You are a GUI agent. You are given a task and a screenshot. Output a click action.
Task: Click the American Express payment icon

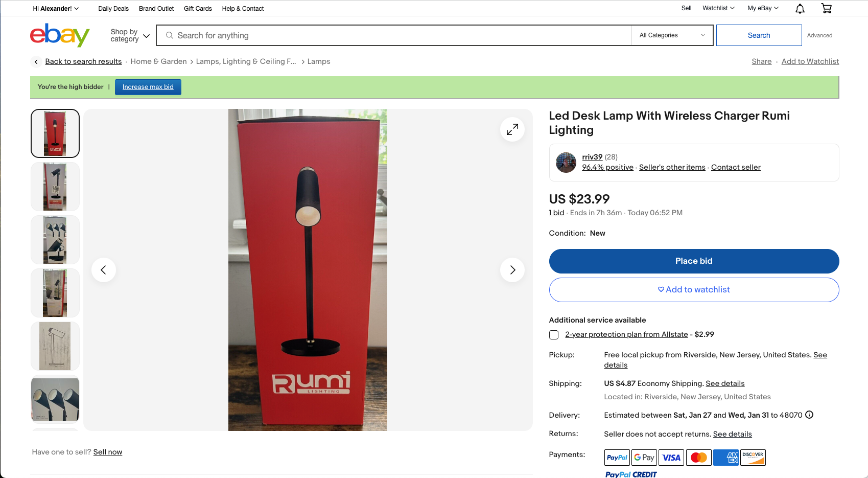[725, 458]
